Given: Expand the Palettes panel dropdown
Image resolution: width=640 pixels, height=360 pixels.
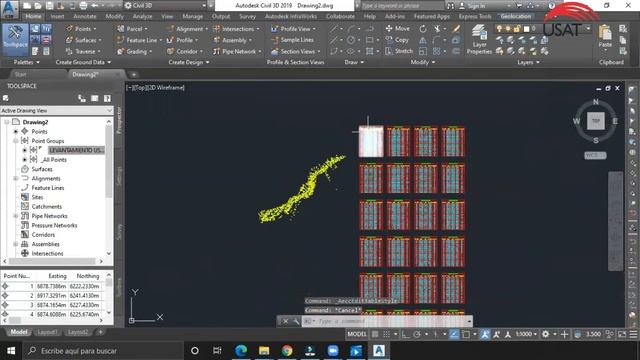Looking at the screenshot, I should 27,62.
